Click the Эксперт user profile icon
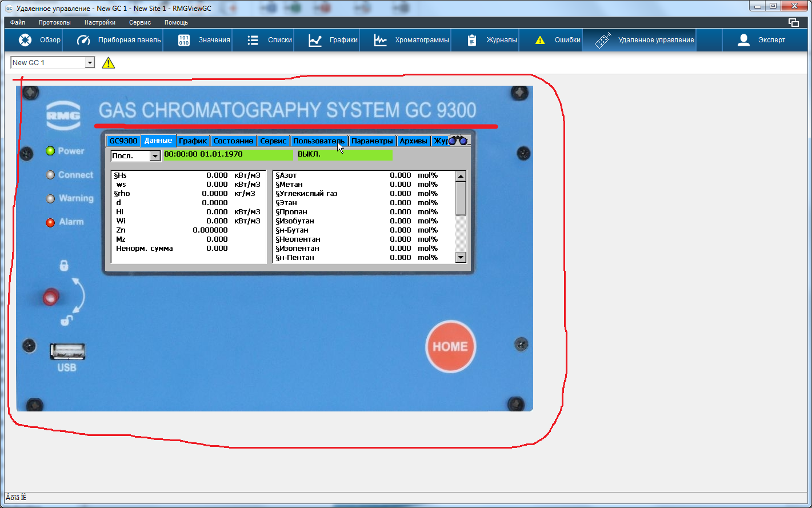 (x=743, y=40)
